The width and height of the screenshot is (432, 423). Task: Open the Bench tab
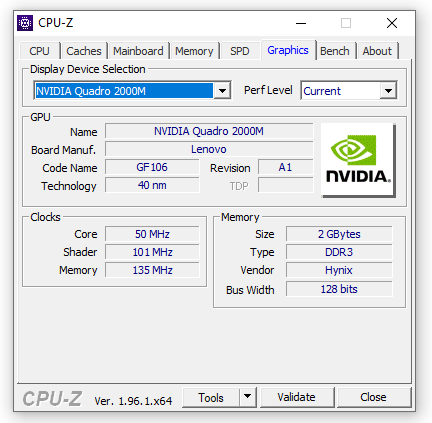[x=335, y=51]
